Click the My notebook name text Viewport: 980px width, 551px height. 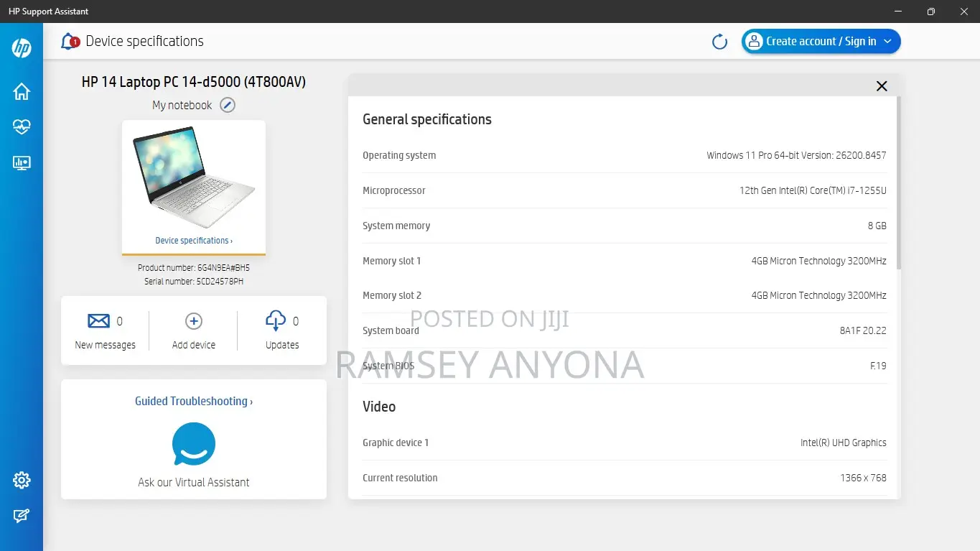click(182, 105)
